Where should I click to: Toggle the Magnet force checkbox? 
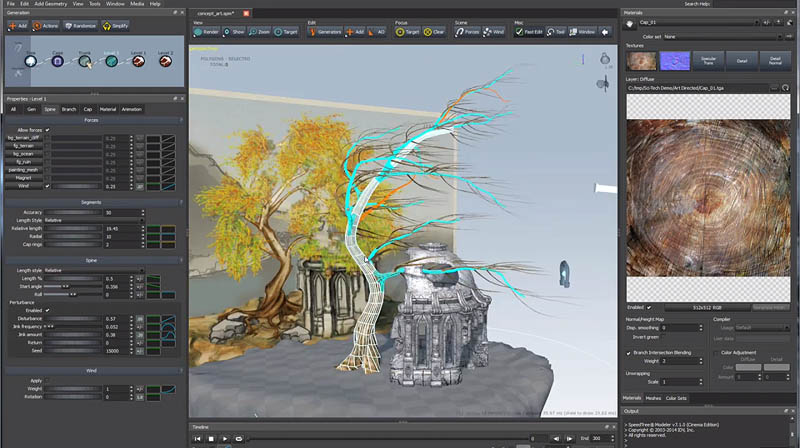pyautogui.click(x=47, y=178)
